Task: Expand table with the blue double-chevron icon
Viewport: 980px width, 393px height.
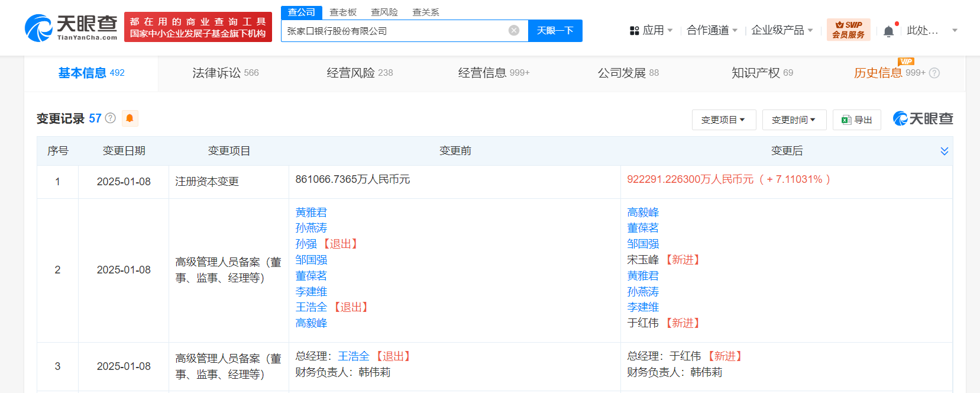Action: 945,151
